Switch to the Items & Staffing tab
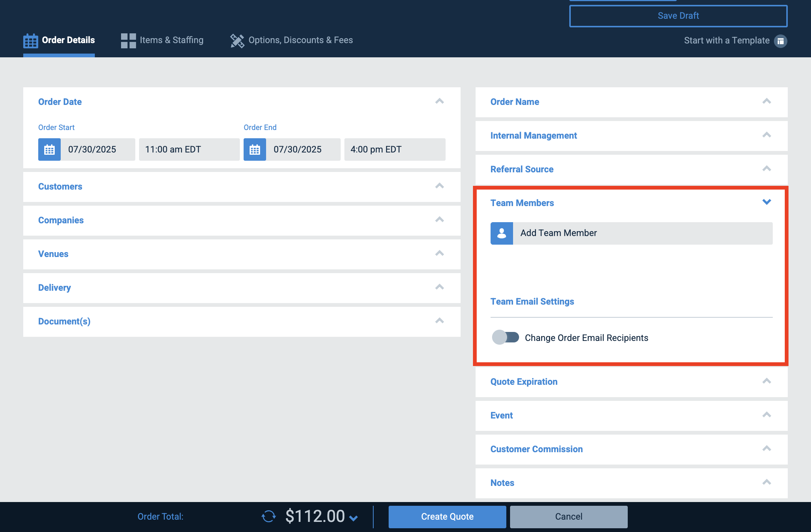The height and width of the screenshot is (532, 811). click(162, 40)
